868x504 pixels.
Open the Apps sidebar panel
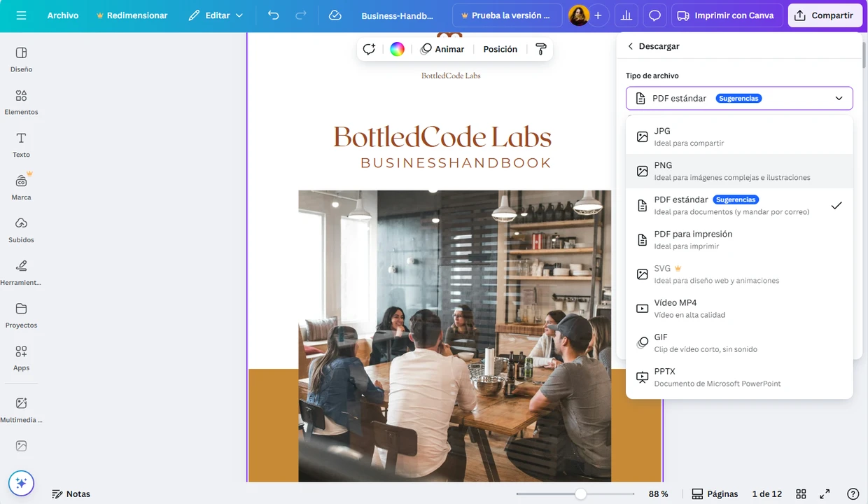pos(21,358)
